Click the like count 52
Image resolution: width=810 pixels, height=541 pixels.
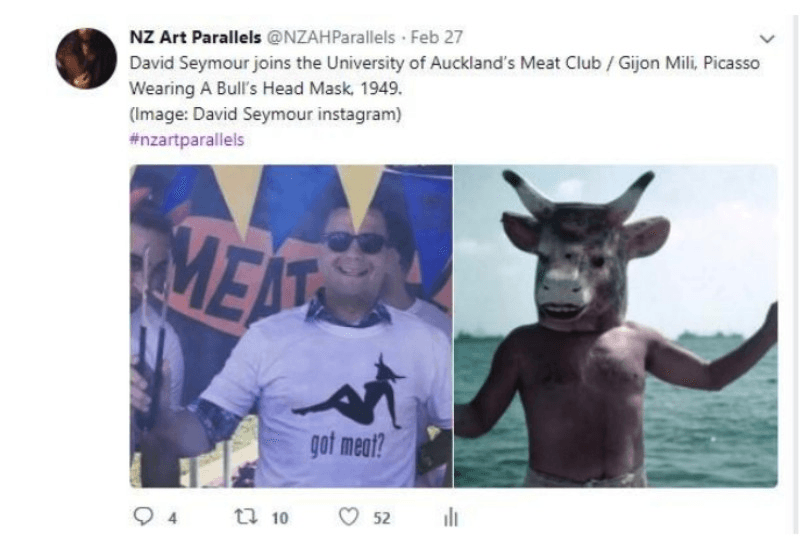(x=382, y=518)
